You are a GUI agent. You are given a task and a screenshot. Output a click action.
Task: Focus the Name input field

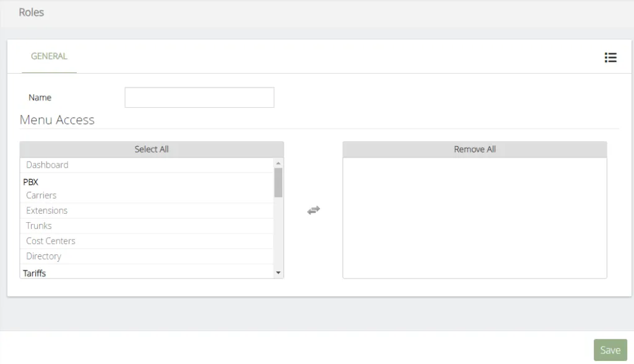coord(199,97)
